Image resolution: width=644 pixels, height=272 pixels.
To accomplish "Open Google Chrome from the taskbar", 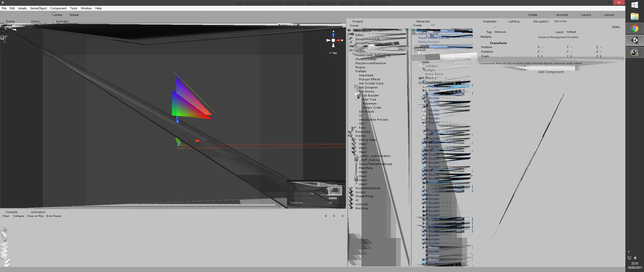I will [x=634, y=28].
